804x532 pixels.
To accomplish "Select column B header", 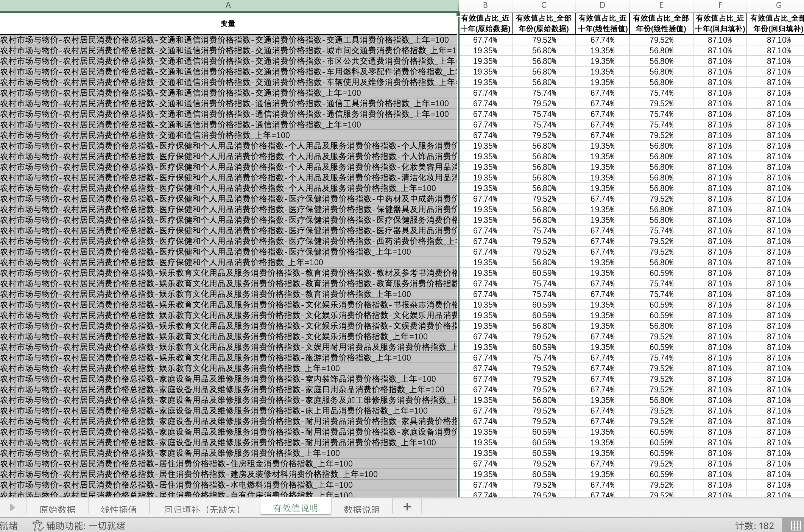I will pos(485,5).
